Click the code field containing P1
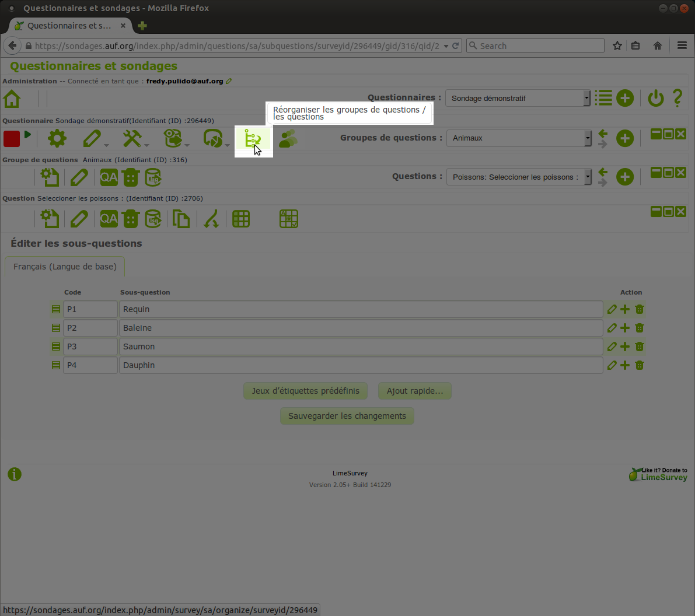The height and width of the screenshot is (616, 695). [x=90, y=309]
